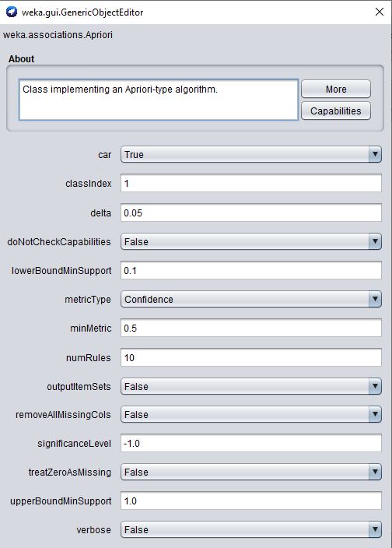Click the About heading
The image size is (392, 548).
click(x=21, y=58)
